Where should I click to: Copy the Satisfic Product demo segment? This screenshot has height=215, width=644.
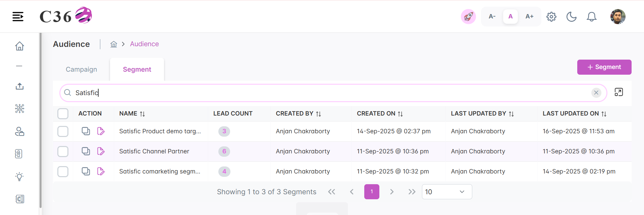click(86, 131)
